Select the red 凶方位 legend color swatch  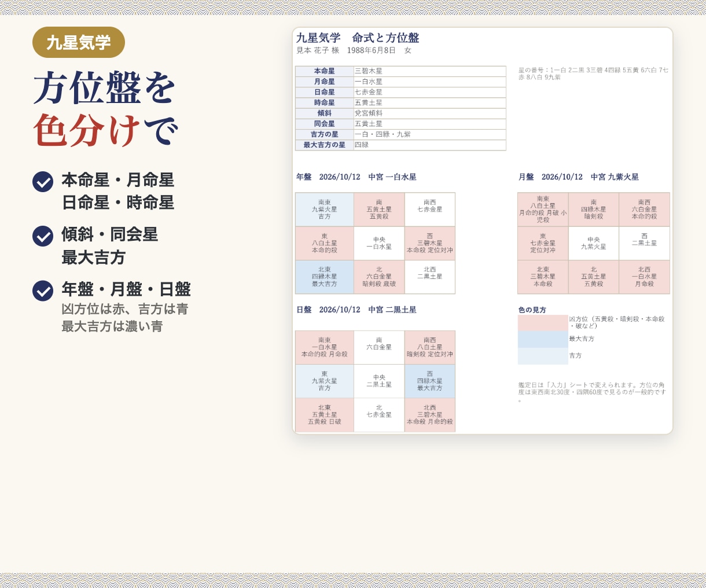[x=543, y=323]
